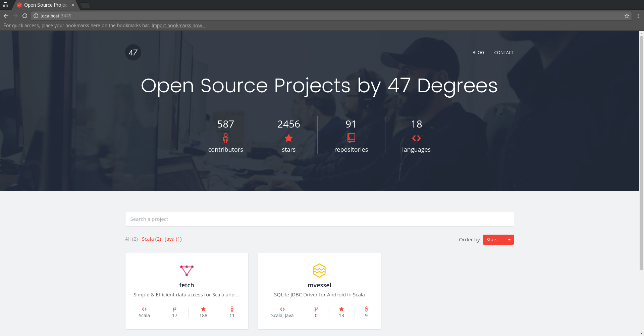The image size is (644, 336).
Task: Click the SQLite JDBC Driver description text
Action: 319,295
